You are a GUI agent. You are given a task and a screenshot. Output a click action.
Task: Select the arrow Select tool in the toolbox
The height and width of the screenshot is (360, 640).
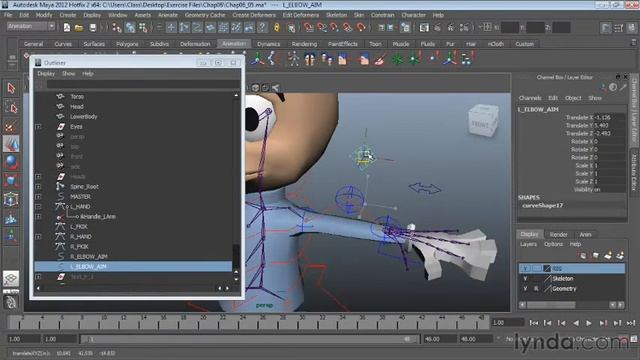tap(11, 88)
